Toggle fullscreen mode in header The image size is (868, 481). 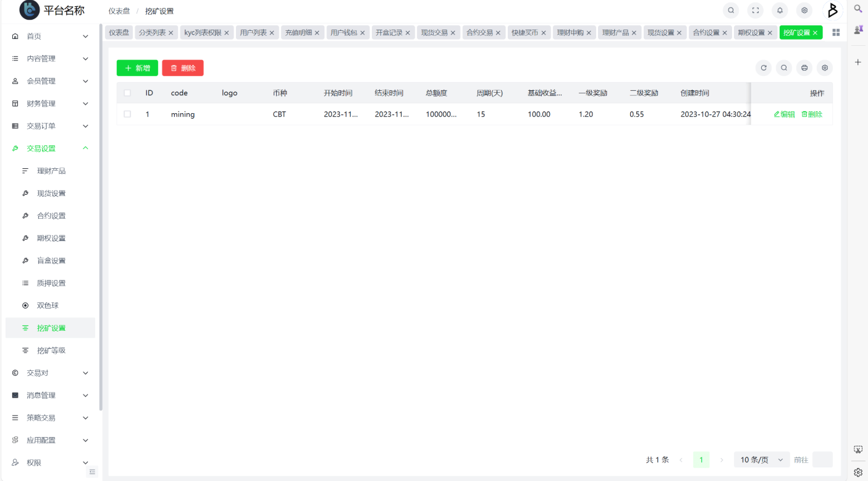coord(756,11)
